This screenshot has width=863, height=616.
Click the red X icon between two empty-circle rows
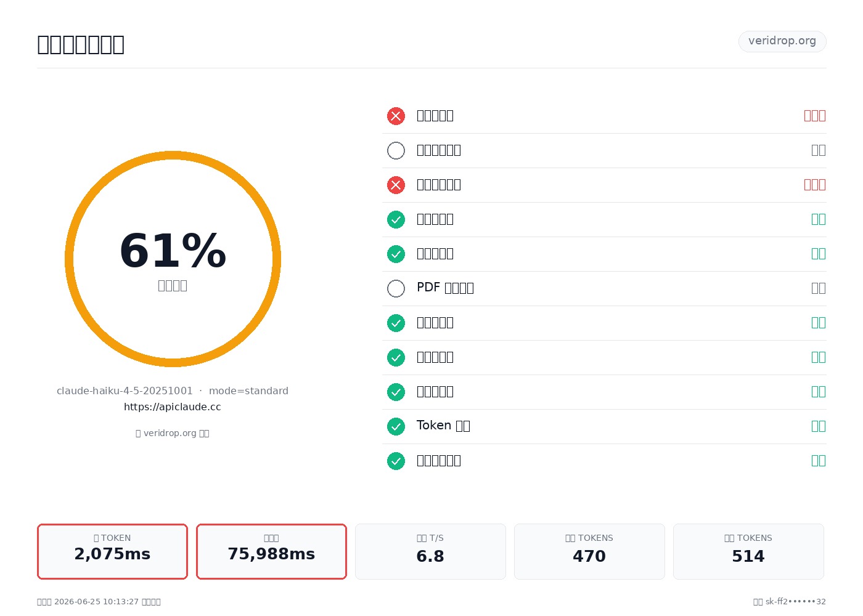[396, 185]
